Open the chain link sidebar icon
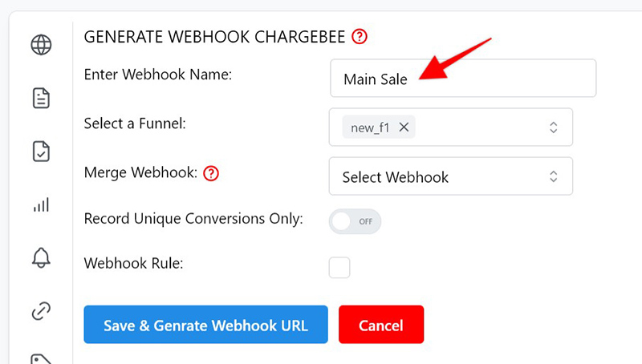The image size is (642, 364). click(x=41, y=311)
